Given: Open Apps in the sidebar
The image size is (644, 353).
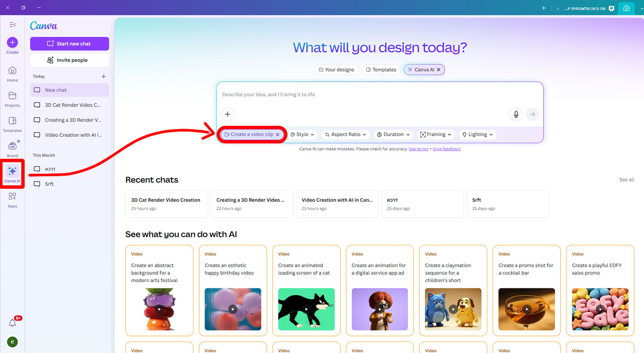Looking at the screenshot, I should [x=12, y=200].
